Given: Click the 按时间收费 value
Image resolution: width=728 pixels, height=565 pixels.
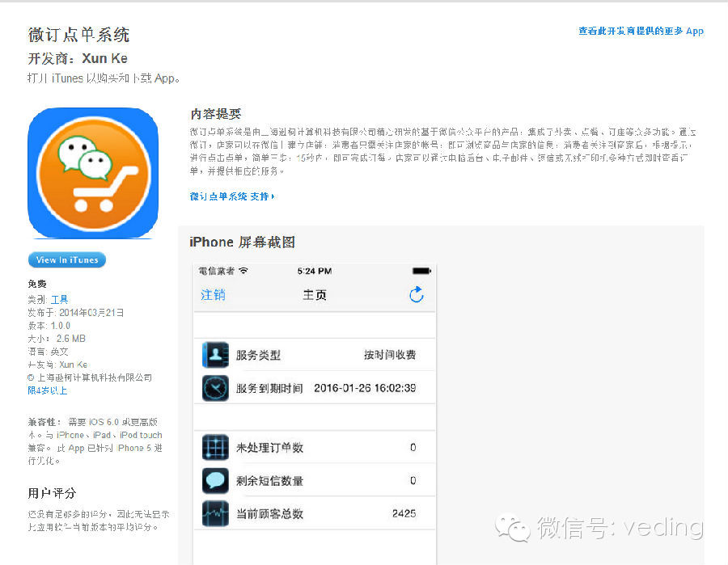Looking at the screenshot, I should pos(390,355).
